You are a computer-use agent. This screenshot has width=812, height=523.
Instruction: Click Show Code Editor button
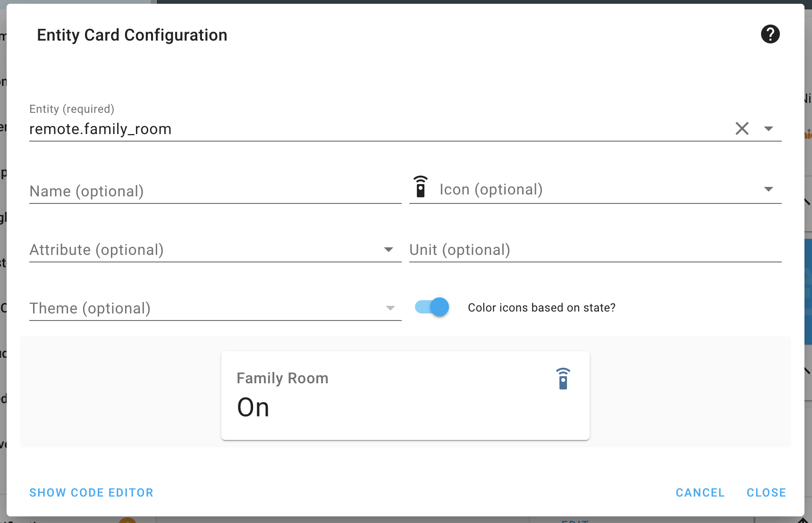point(91,492)
